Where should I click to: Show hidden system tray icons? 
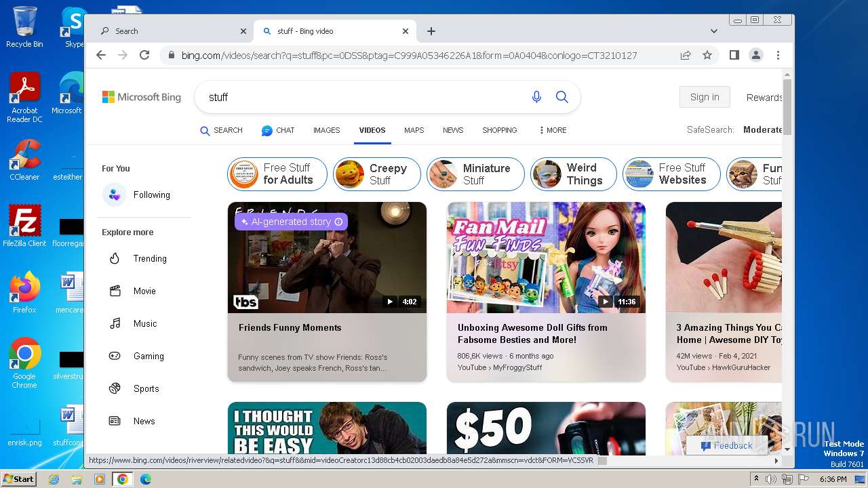coord(756,479)
